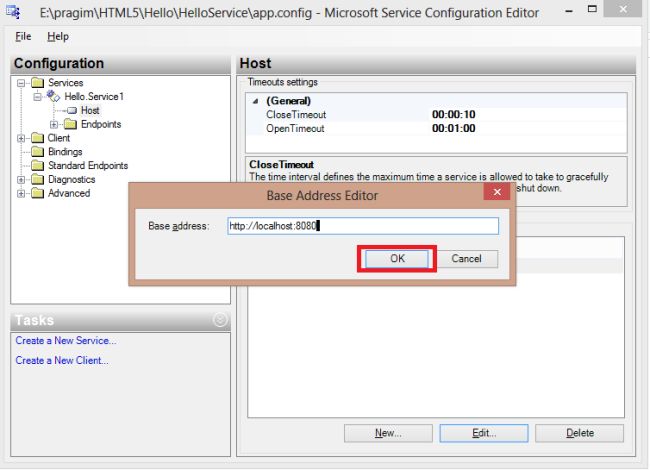The image size is (650, 470).
Task: Select the Advanced tree label
Action: point(69,193)
